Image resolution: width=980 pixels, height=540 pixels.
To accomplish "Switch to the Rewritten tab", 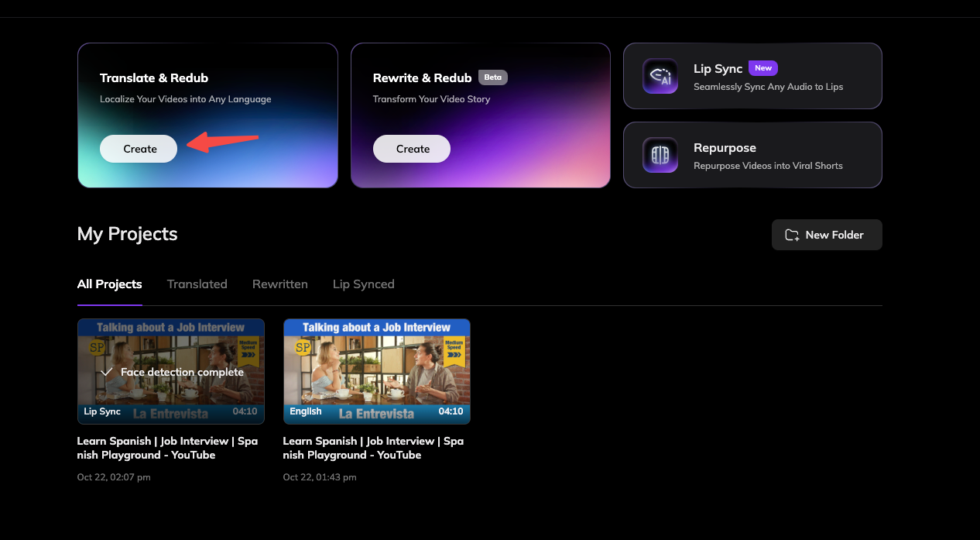I will 280,284.
